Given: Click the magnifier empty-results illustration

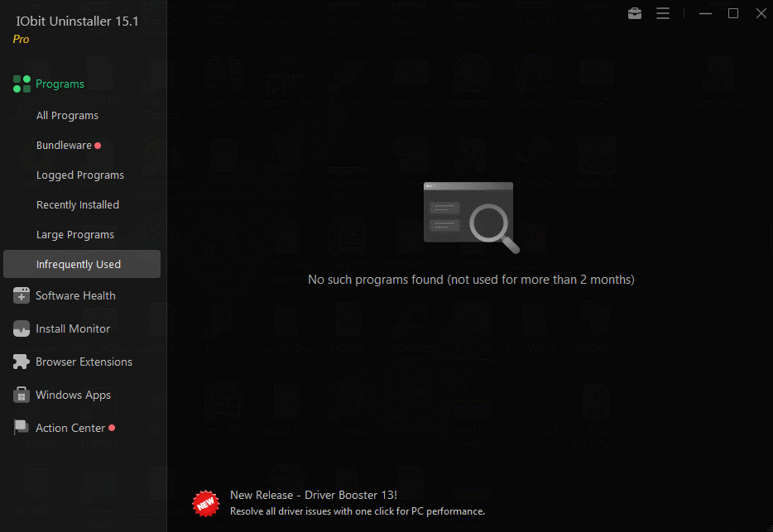Looking at the screenshot, I should tap(471, 218).
